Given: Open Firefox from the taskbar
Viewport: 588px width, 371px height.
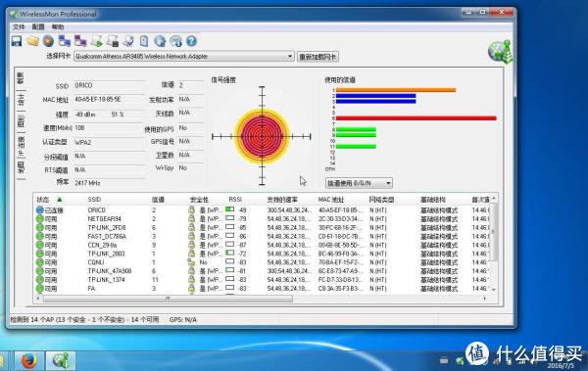Looking at the screenshot, I should pyautogui.click(x=29, y=361).
